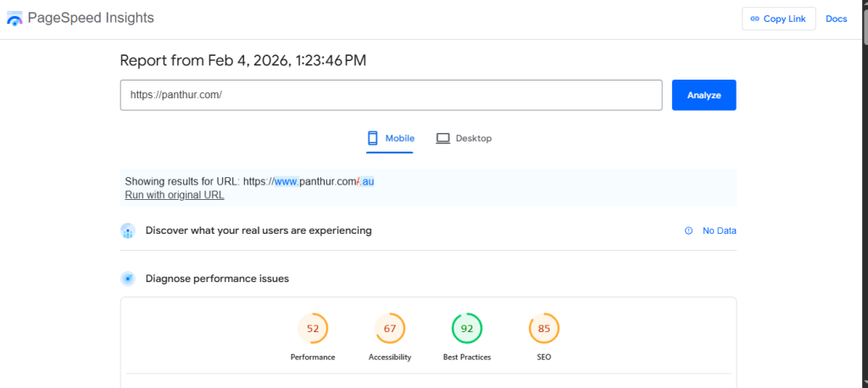Image resolution: width=868 pixels, height=388 pixels.
Task: Click the Copy Link button
Action: (x=778, y=19)
